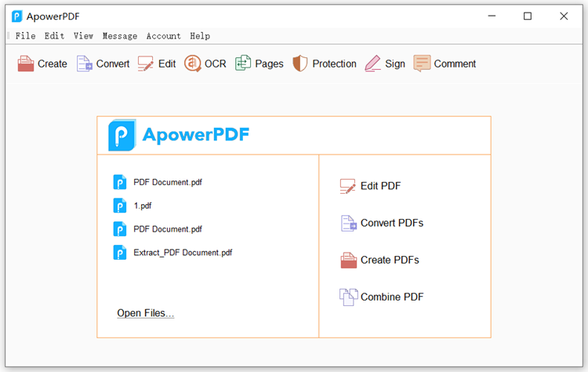Minimize the ApowerPDF window
Image resolution: width=588 pixels, height=372 pixels.
[x=492, y=16]
